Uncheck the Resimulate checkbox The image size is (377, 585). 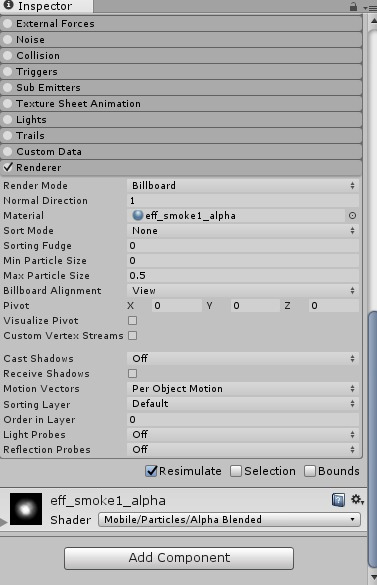coord(151,471)
